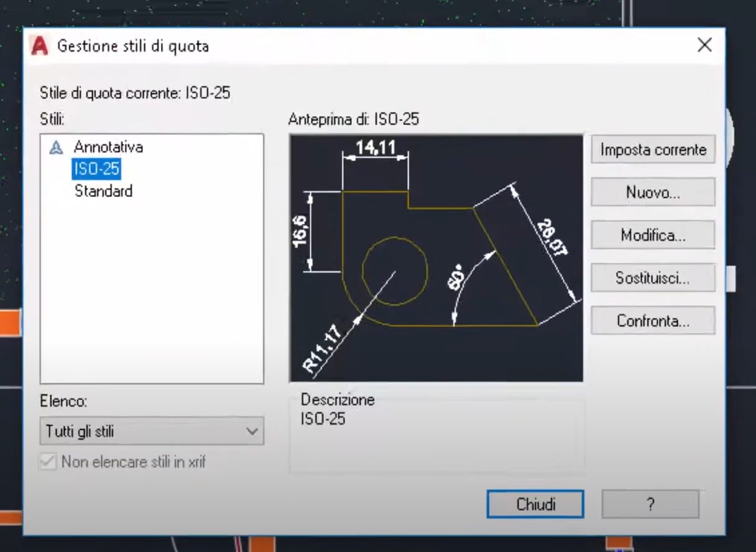The image size is (756, 552).
Task: Select the Standard style entry
Action: 103,191
